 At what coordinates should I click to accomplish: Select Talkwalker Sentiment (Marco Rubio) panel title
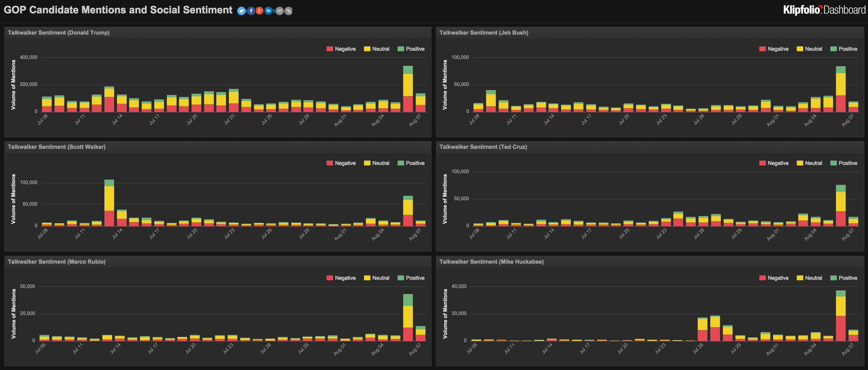[x=57, y=262]
